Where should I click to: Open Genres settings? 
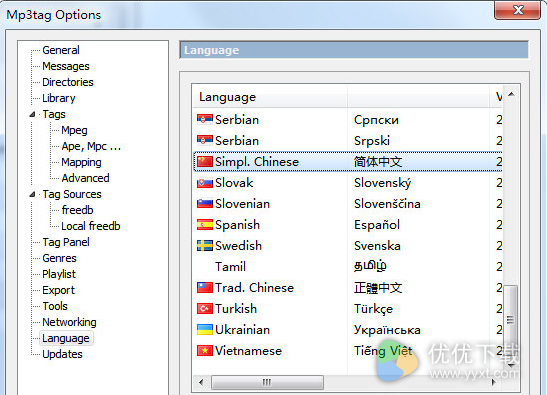point(59,259)
